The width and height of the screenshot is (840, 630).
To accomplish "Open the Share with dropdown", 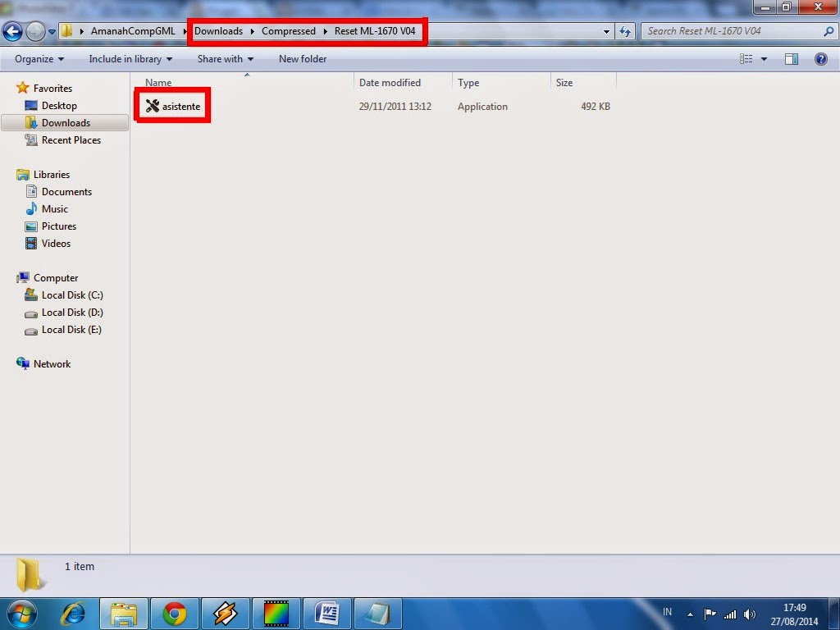I will [x=224, y=58].
